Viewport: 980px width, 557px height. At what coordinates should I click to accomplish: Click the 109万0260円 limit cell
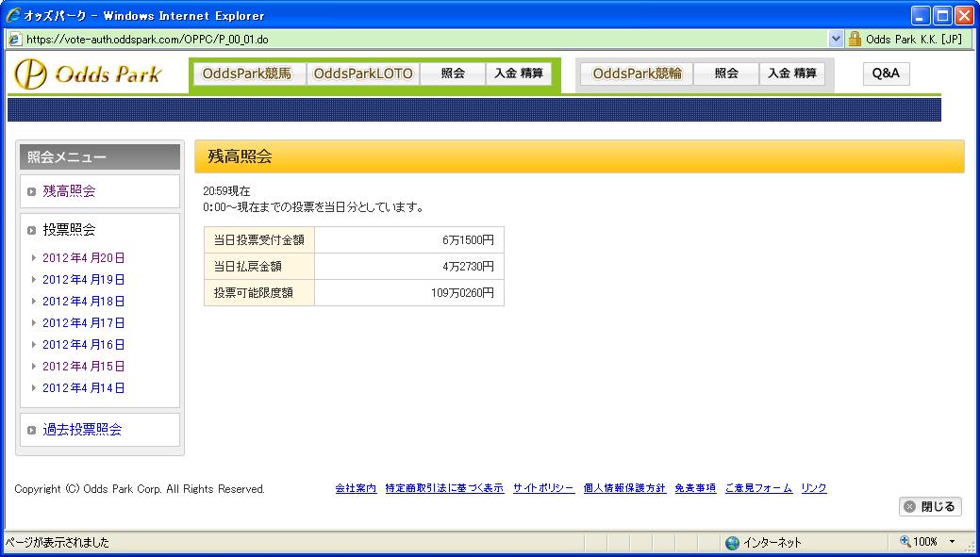409,293
